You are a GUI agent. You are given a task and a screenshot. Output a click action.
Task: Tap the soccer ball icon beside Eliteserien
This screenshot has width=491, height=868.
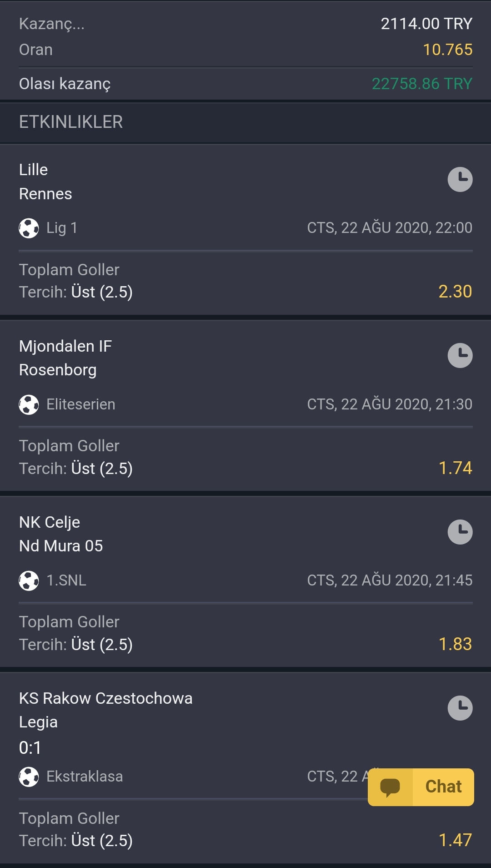pos(29,404)
